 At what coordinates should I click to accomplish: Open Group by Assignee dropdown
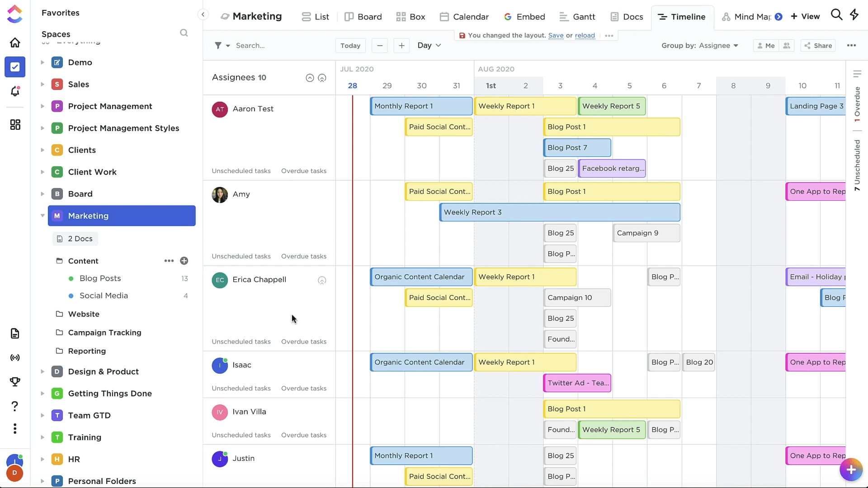pos(699,46)
